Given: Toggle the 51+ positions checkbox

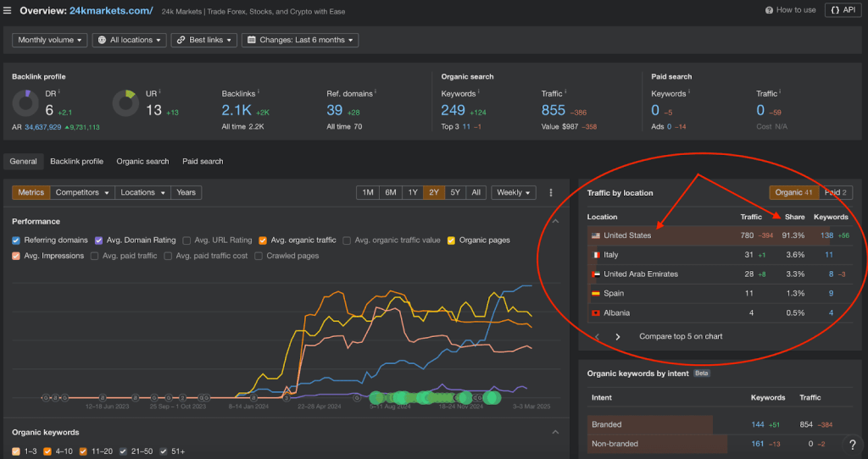Looking at the screenshot, I should pos(164,451).
